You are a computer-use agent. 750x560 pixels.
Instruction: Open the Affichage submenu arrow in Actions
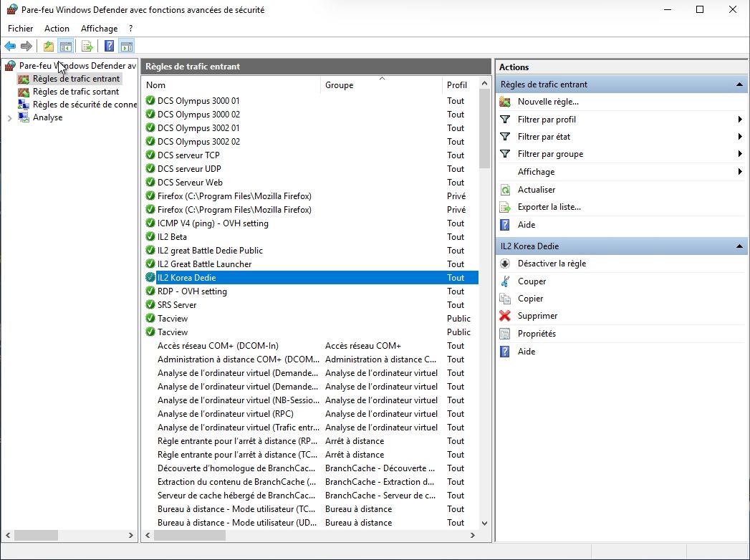[740, 171]
